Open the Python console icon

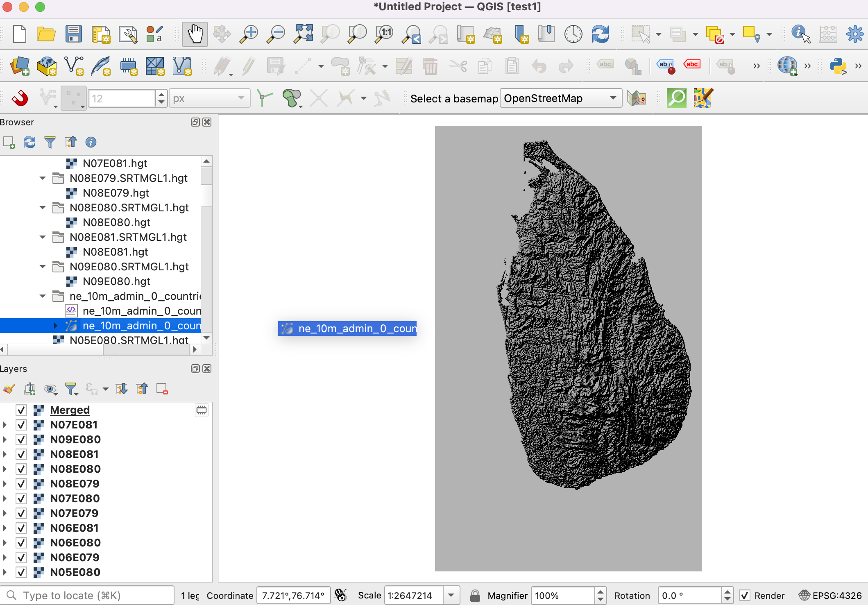pyautogui.click(x=838, y=66)
